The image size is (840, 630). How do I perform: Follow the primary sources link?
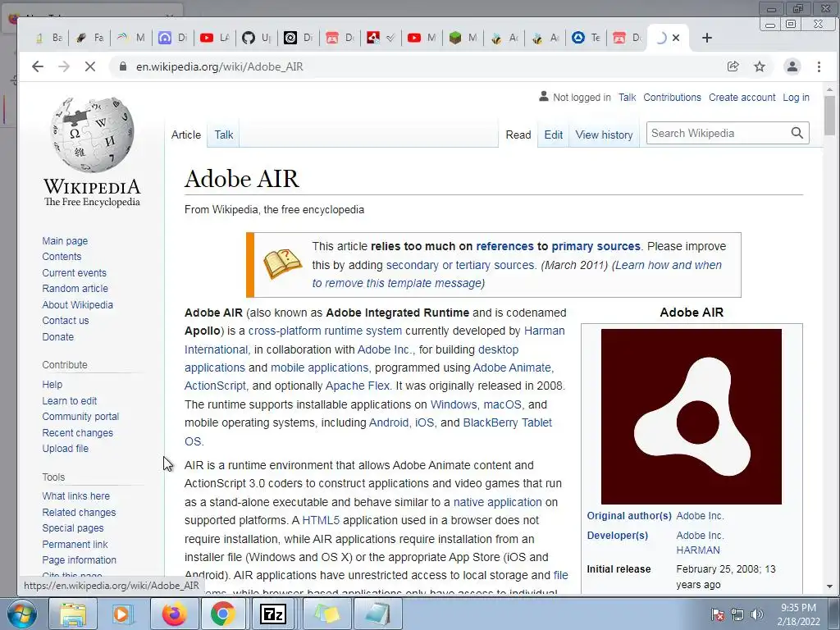[x=596, y=246]
